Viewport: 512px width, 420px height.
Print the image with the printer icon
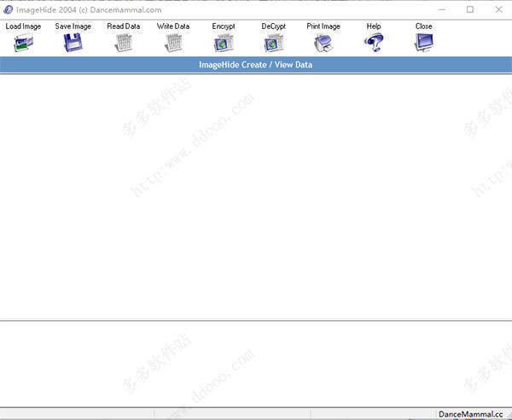323,43
